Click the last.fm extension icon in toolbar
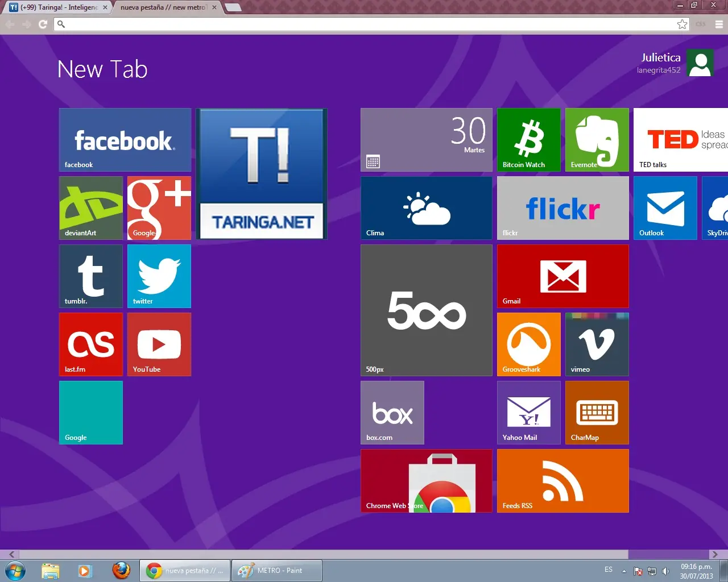Image resolution: width=728 pixels, height=582 pixels. click(x=701, y=24)
